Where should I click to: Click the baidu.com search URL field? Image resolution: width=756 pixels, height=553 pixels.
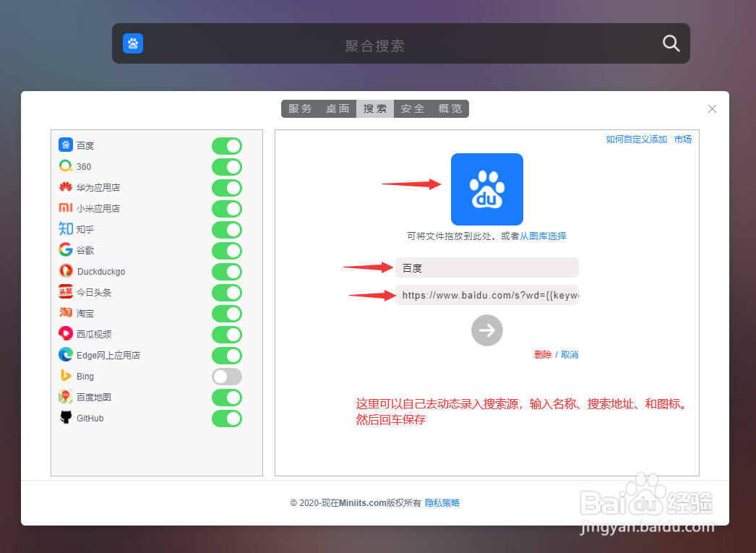pos(487,295)
